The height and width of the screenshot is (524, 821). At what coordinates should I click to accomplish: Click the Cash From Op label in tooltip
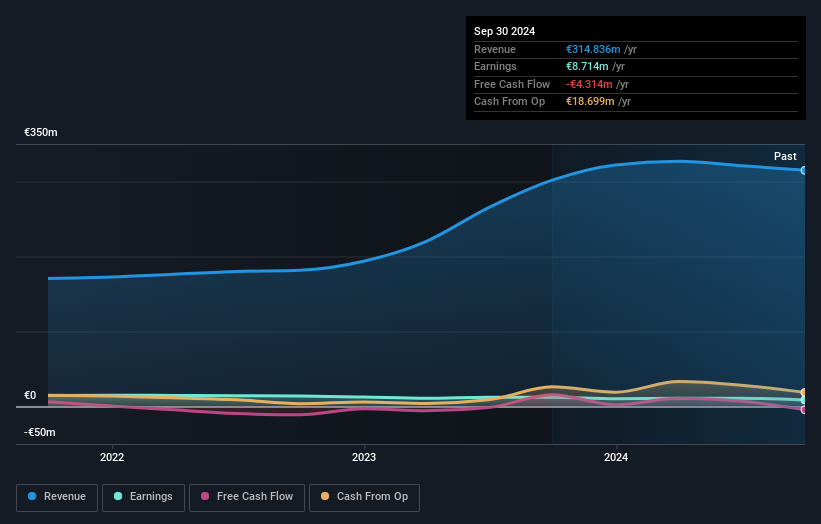[x=509, y=102]
